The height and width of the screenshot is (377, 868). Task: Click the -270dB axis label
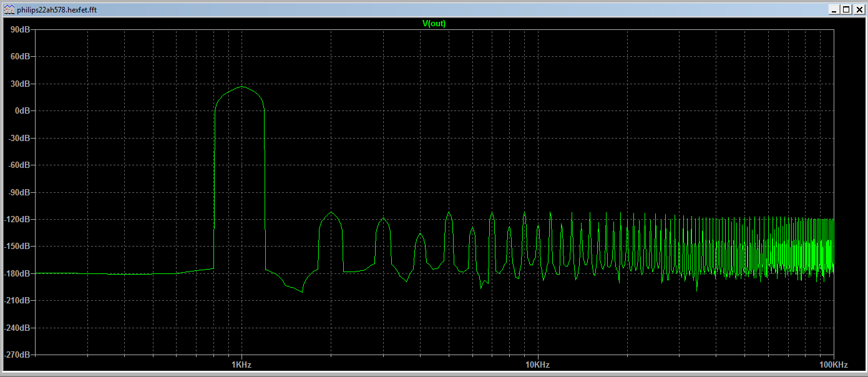click(18, 355)
